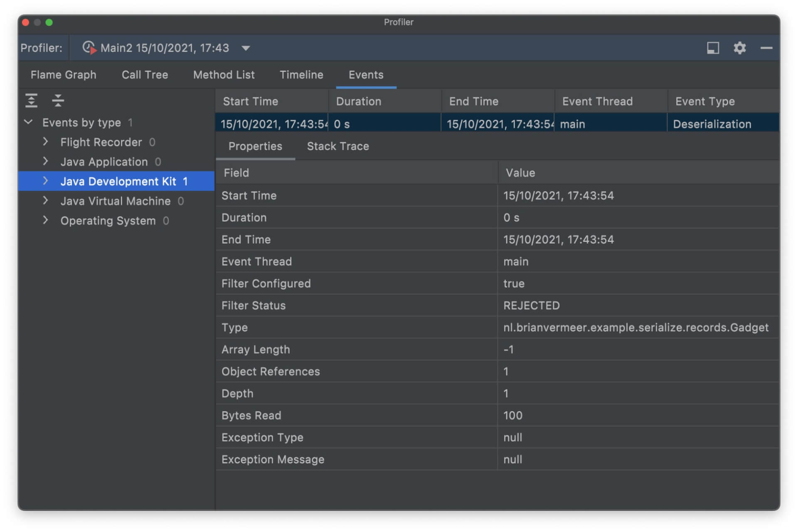Open the Stack Trace tab

click(x=338, y=146)
